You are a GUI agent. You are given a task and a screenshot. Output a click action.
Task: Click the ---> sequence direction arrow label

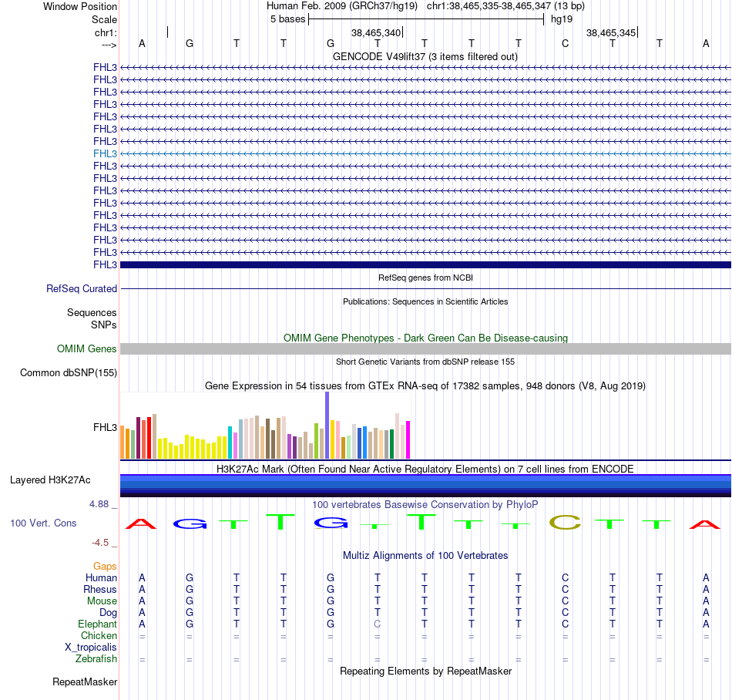click(x=109, y=45)
